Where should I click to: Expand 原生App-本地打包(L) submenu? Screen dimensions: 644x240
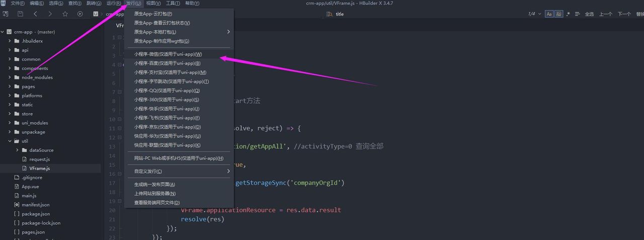179,32
